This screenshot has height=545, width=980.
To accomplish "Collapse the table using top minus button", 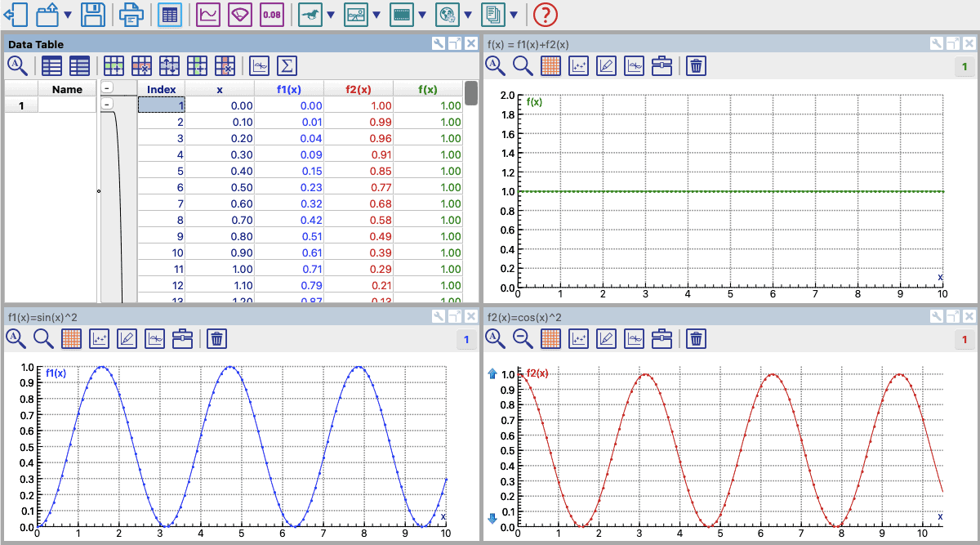I will 107,89.
